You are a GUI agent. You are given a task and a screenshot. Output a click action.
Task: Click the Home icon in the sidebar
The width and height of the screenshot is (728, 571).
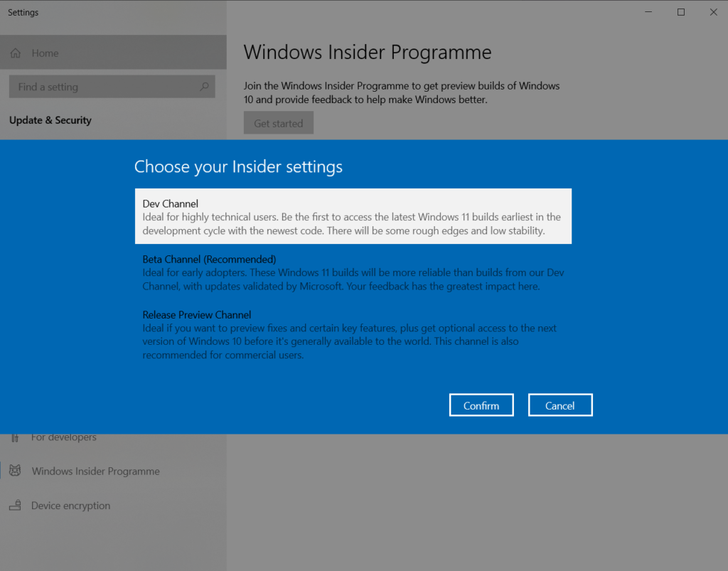coord(15,53)
